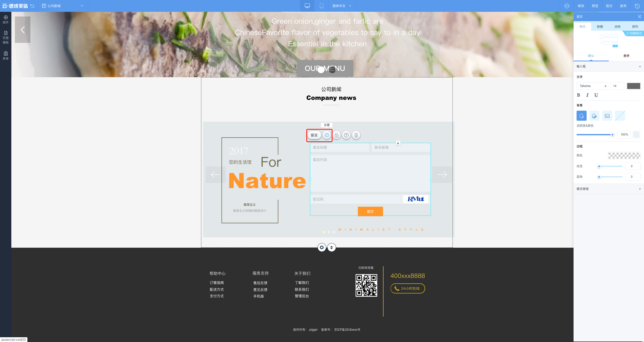Click the 切换样式 switch style button
Screen dimensions: 644x342
634,33
